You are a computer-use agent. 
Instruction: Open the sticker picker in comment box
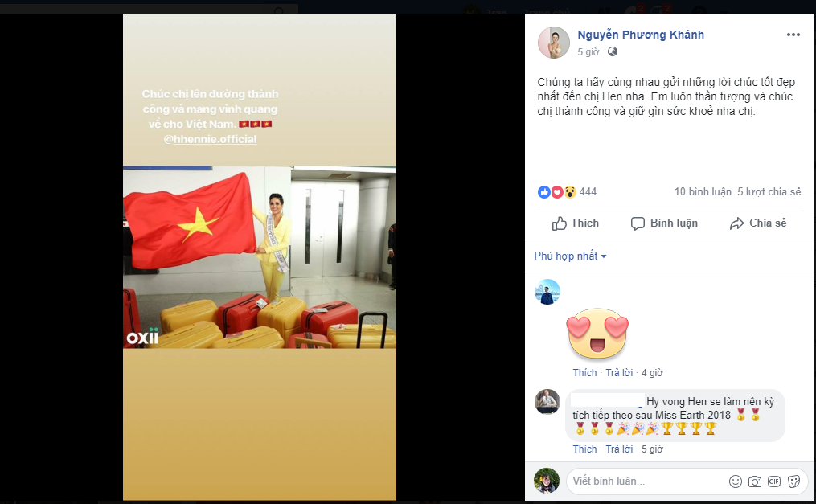[x=793, y=481]
